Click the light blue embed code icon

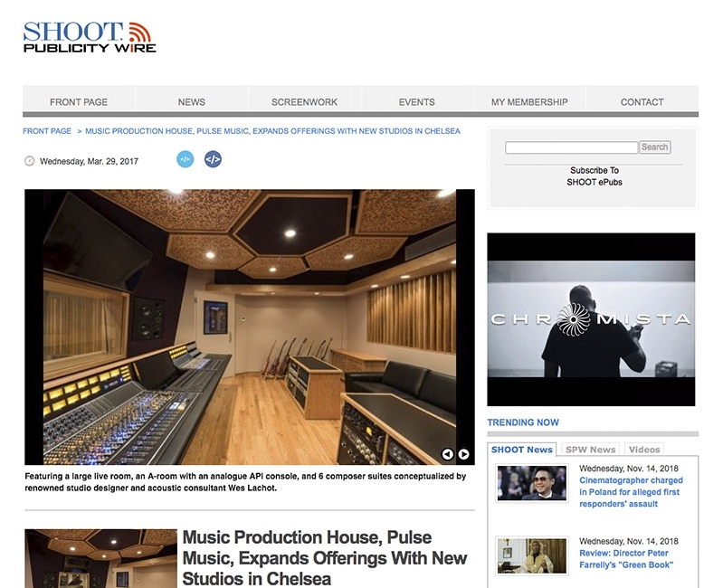pos(185,159)
